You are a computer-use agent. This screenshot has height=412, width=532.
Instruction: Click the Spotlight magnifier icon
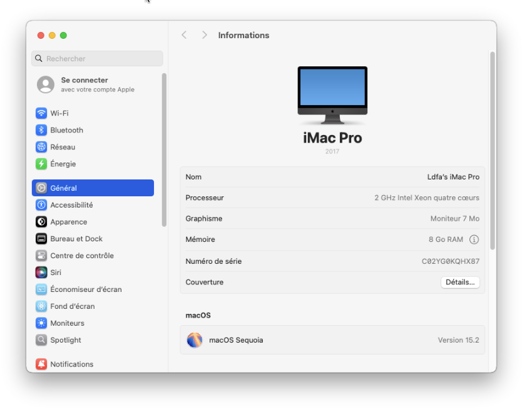[x=41, y=340]
